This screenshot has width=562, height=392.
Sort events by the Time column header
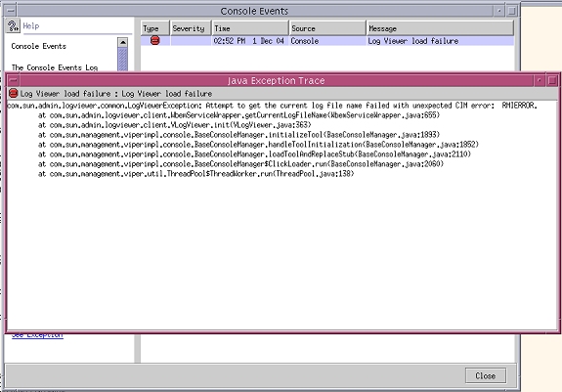click(x=250, y=28)
